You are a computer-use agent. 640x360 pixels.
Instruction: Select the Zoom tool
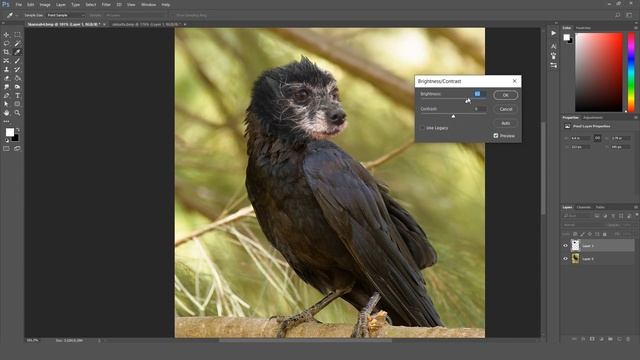pos(17,113)
